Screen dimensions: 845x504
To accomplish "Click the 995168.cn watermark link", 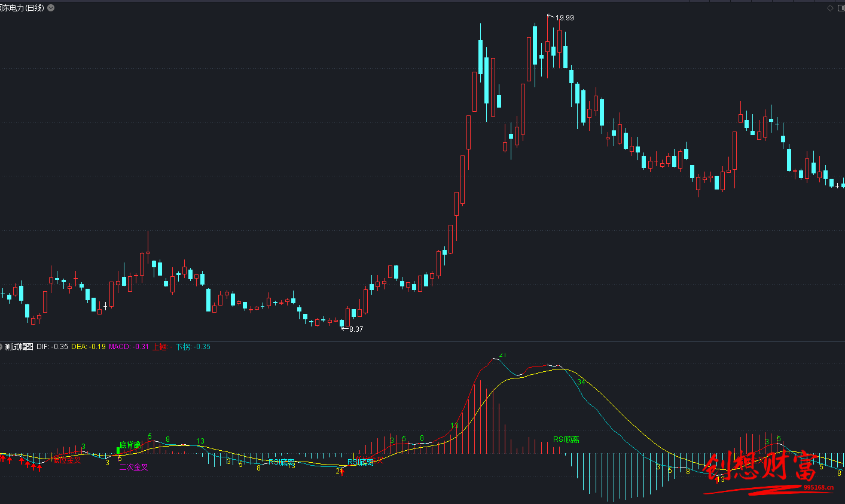I will (819, 487).
